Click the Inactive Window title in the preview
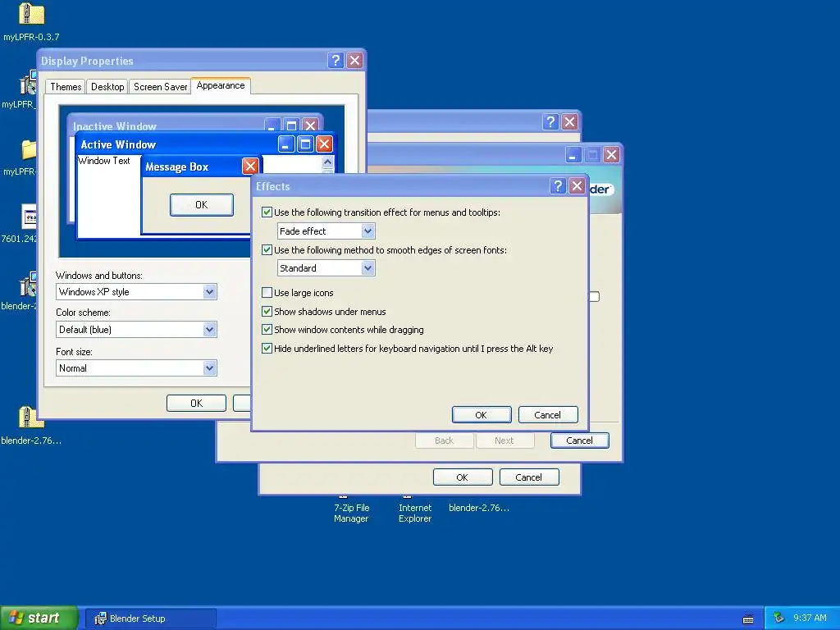Image resolution: width=840 pixels, height=630 pixels. tap(114, 126)
